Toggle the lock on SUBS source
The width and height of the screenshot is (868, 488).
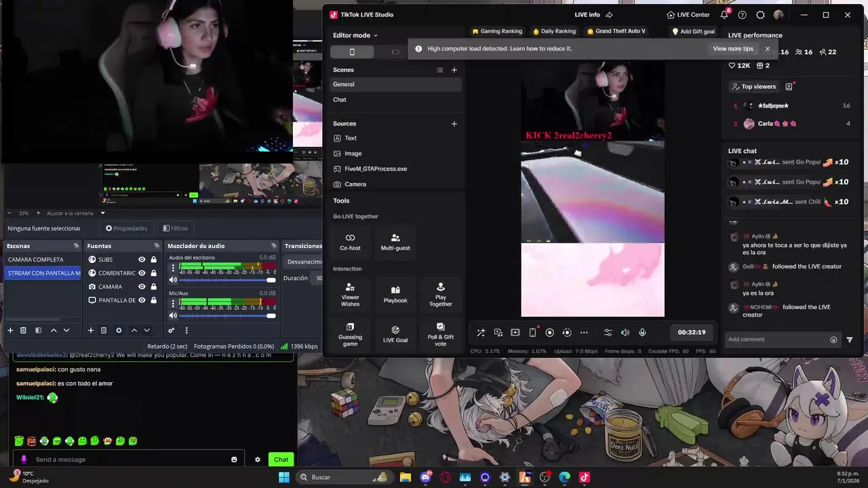154,260
